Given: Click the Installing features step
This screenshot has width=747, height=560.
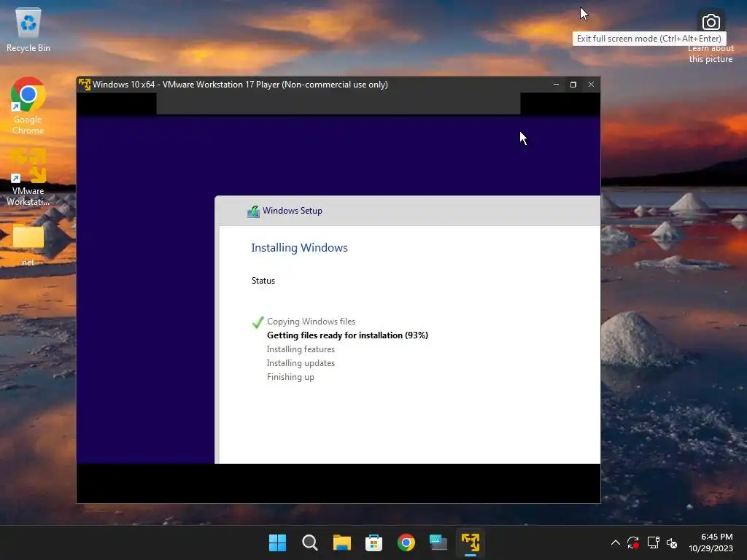Looking at the screenshot, I should (x=301, y=349).
